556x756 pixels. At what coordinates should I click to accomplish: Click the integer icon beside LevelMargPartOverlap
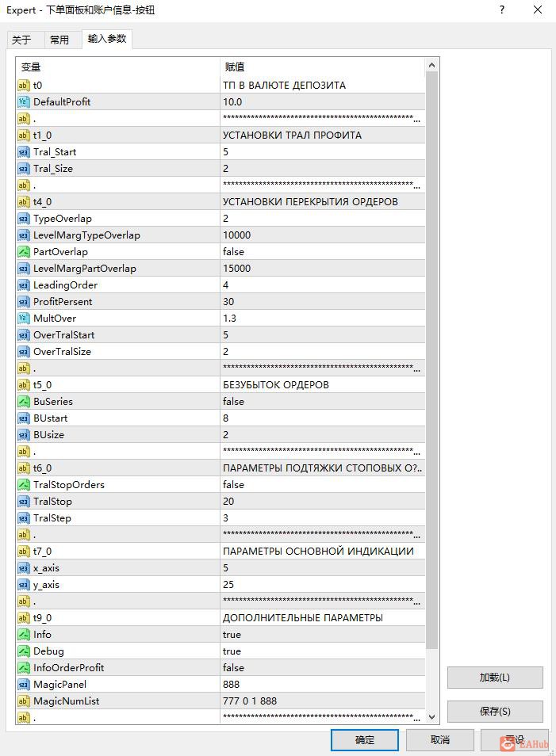pyautogui.click(x=23, y=268)
